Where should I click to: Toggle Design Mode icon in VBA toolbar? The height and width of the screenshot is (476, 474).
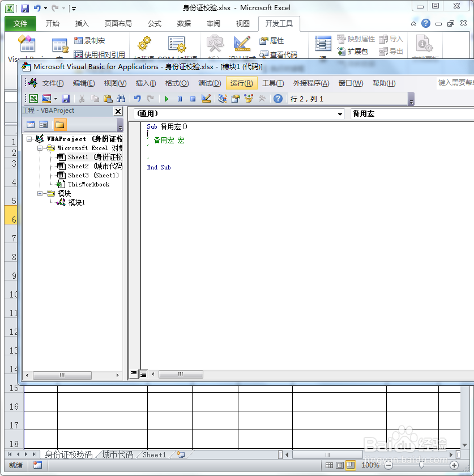(206, 99)
